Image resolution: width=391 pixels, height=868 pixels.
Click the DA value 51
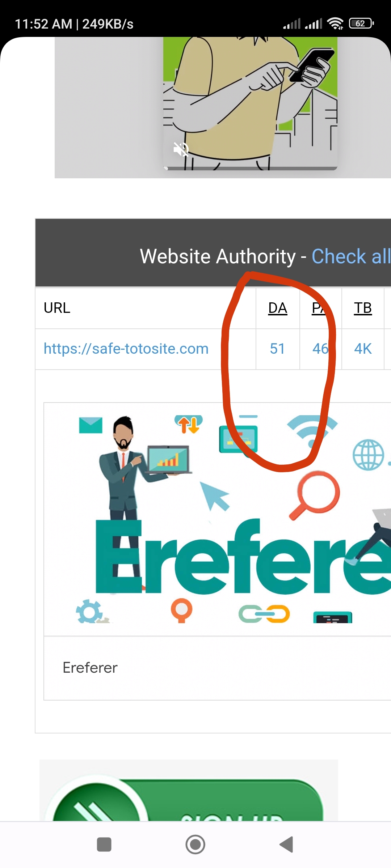click(277, 349)
